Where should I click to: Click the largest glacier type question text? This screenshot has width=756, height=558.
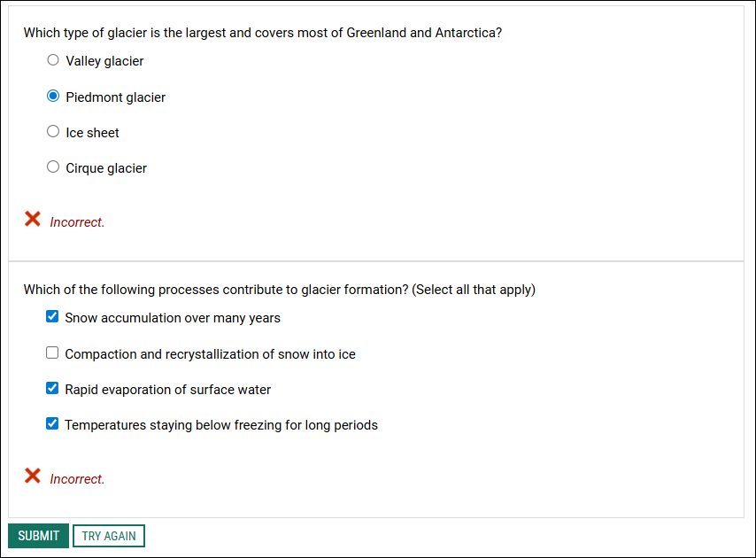[263, 32]
